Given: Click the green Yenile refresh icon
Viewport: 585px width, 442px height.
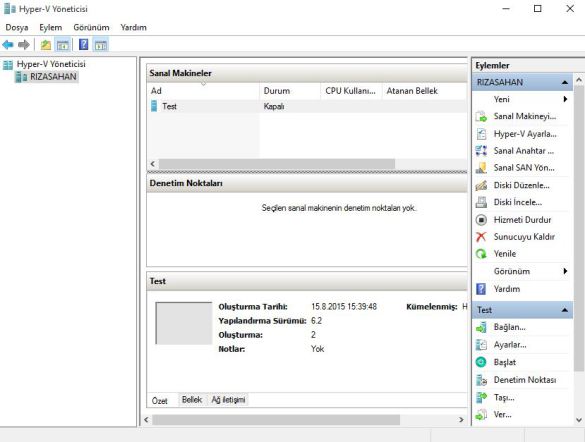Looking at the screenshot, I should tap(481, 254).
